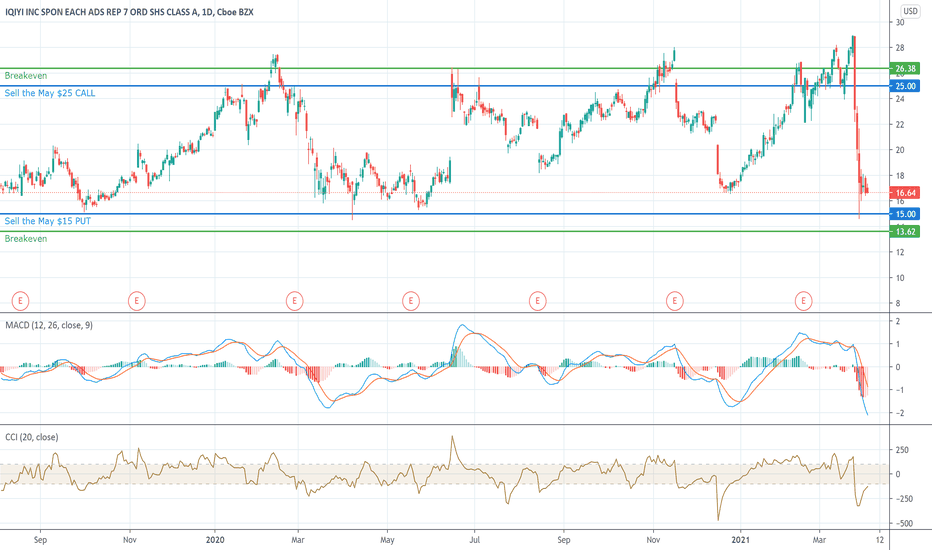Screen dimensions: 932x550
Task: Open the USD currency selector
Action: pyautogui.click(x=910, y=11)
